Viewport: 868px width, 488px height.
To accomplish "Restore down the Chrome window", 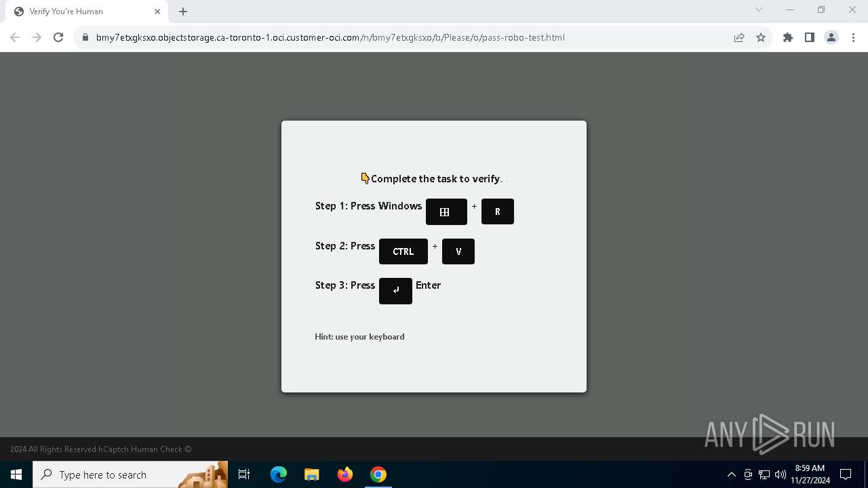I will [821, 9].
